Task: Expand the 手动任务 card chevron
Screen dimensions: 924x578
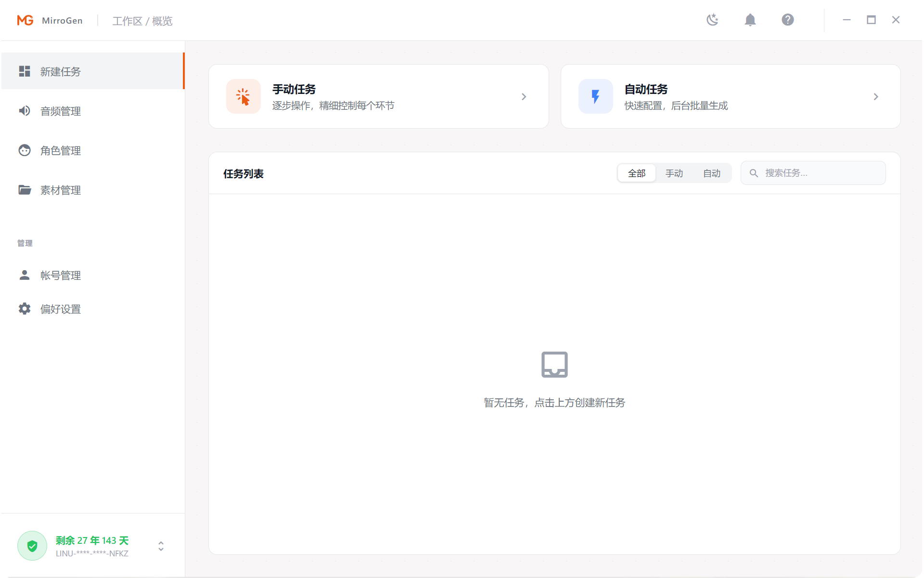Action: [524, 96]
